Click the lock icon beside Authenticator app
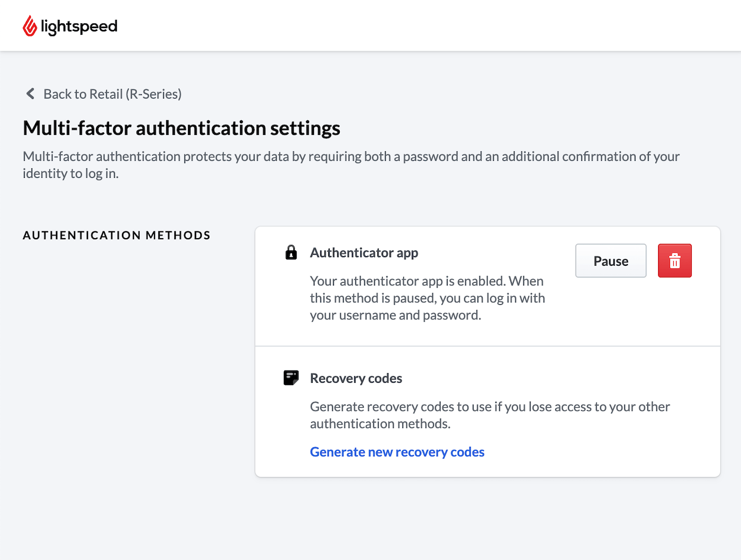 click(x=291, y=252)
